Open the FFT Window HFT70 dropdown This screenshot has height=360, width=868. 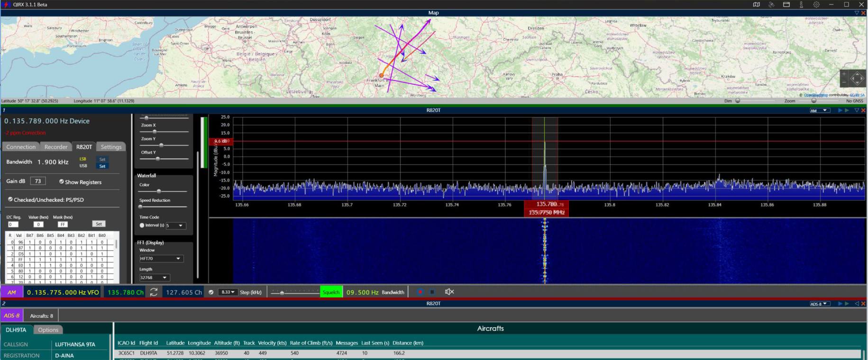(x=160, y=259)
